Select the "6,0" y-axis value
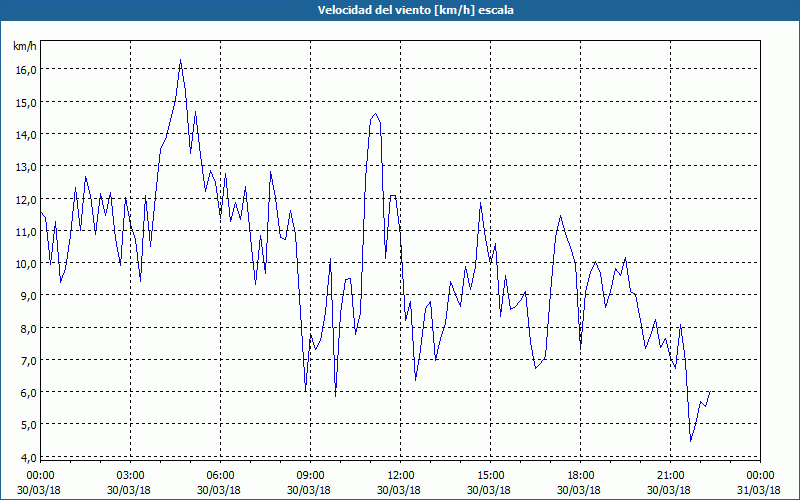This screenshot has height=500, width=800. click(x=29, y=393)
